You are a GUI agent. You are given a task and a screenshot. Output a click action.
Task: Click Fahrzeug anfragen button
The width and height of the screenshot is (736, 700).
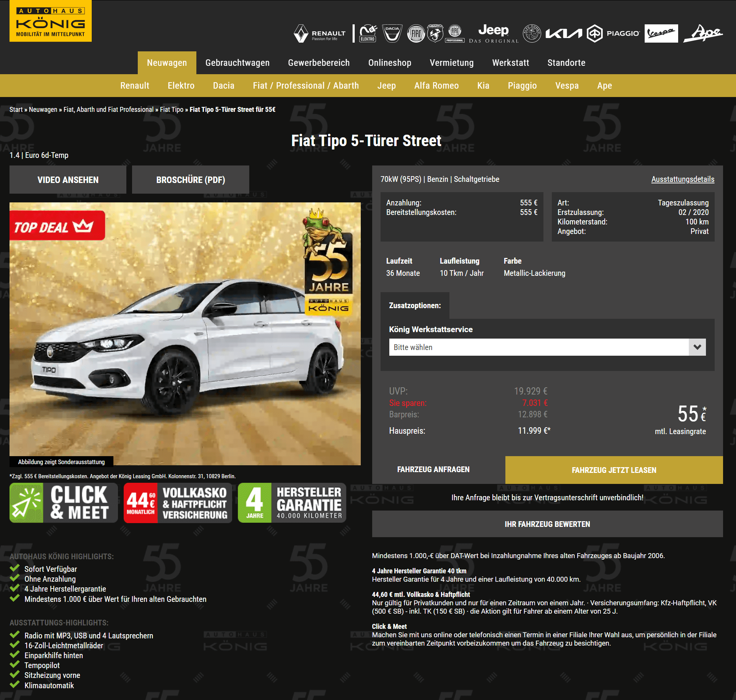pos(433,470)
